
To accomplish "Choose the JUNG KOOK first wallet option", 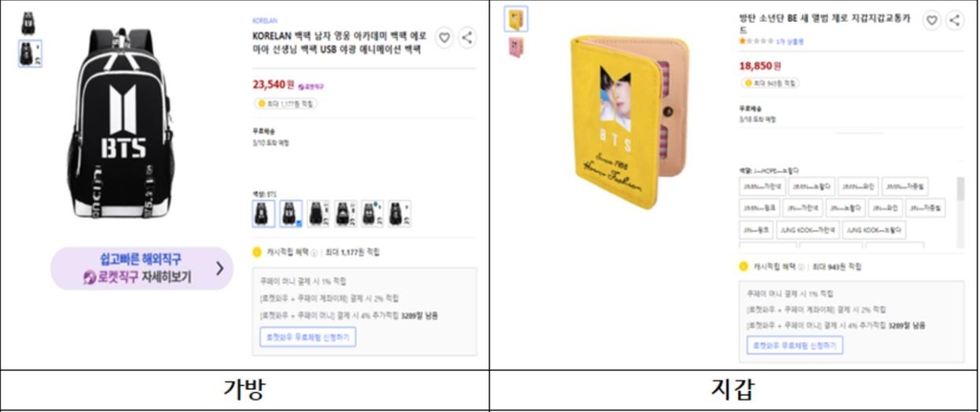I will [807, 229].
